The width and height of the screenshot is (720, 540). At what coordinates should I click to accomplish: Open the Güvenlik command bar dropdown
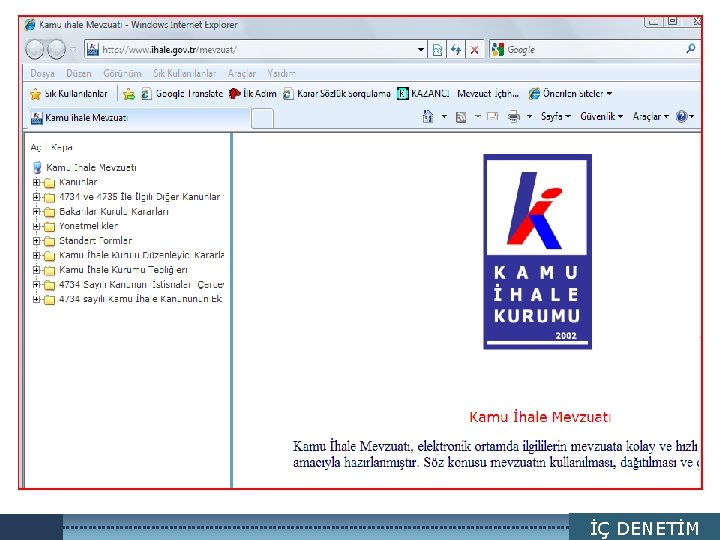coord(602,117)
